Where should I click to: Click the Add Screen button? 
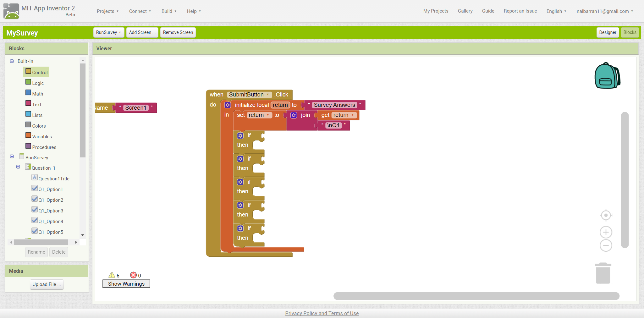[142, 32]
